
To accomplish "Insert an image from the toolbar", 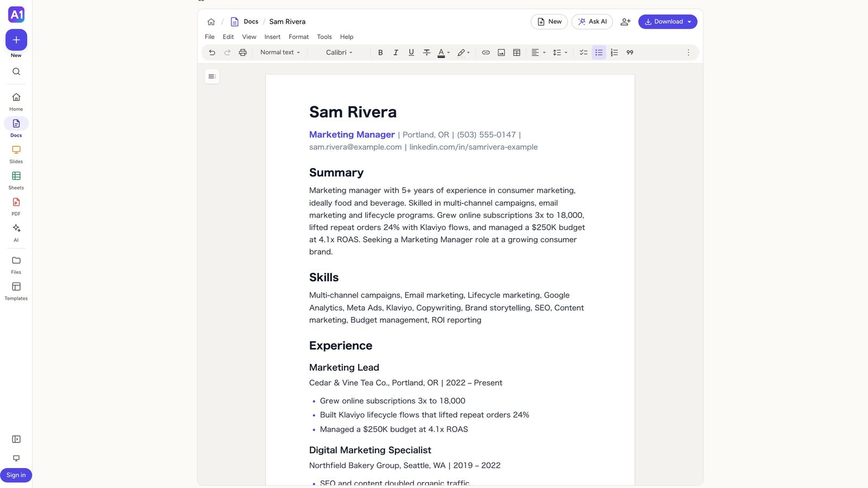I will (x=501, y=53).
